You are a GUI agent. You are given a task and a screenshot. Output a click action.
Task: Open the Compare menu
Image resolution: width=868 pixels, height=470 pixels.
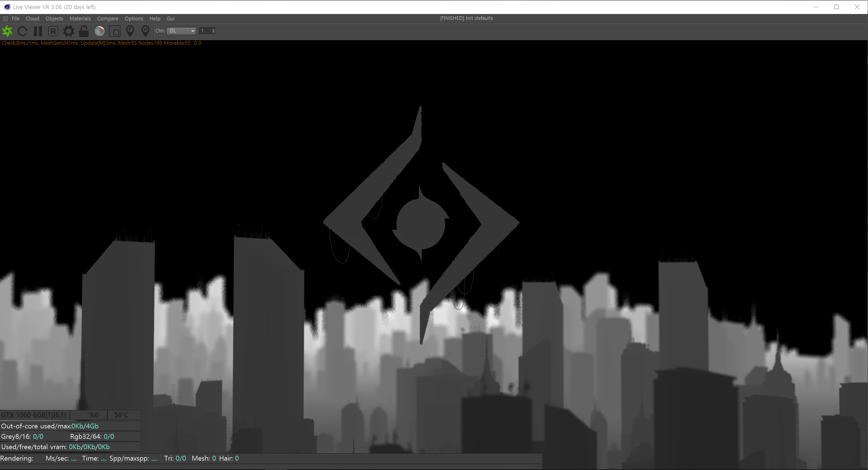pos(108,19)
